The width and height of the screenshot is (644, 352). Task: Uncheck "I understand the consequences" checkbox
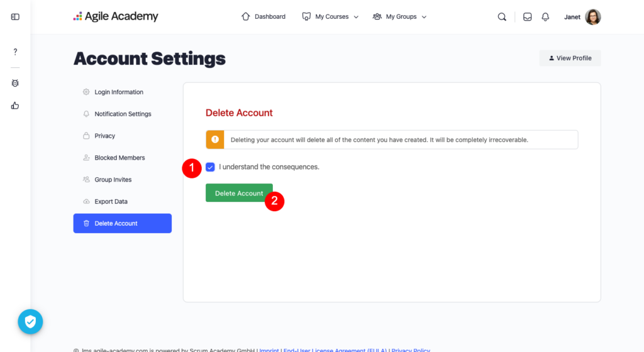point(210,167)
